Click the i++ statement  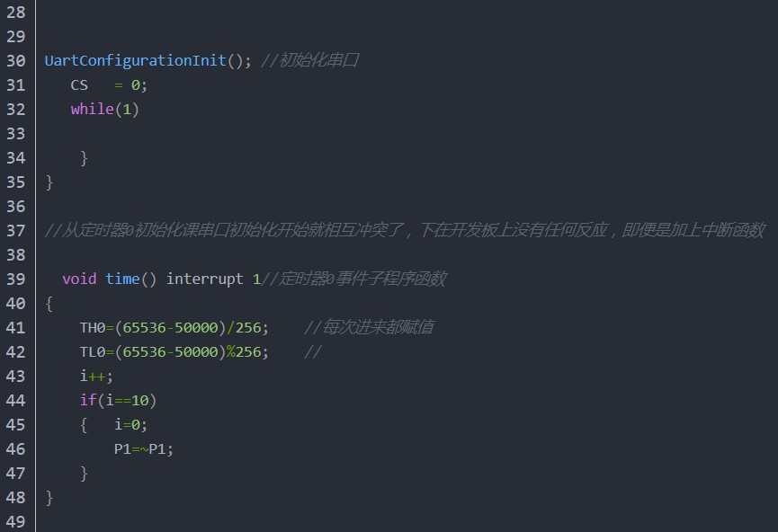click(x=96, y=377)
